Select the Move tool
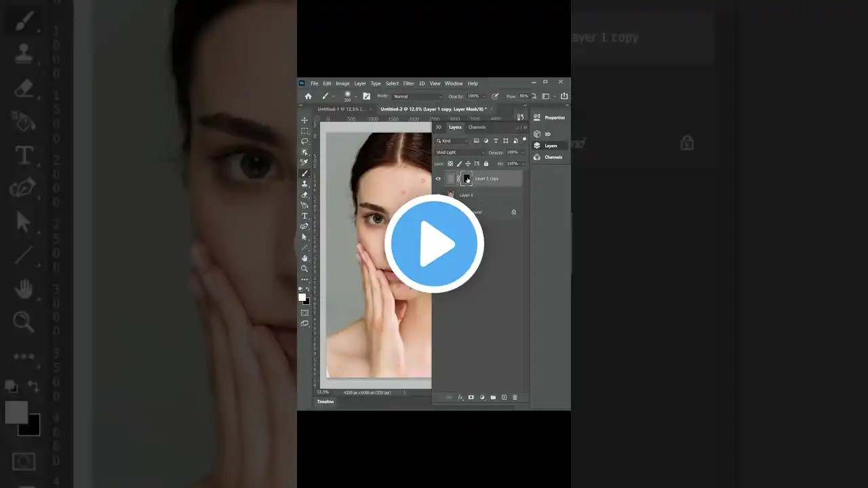Screen dimensions: 868x488 coord(304,120)
